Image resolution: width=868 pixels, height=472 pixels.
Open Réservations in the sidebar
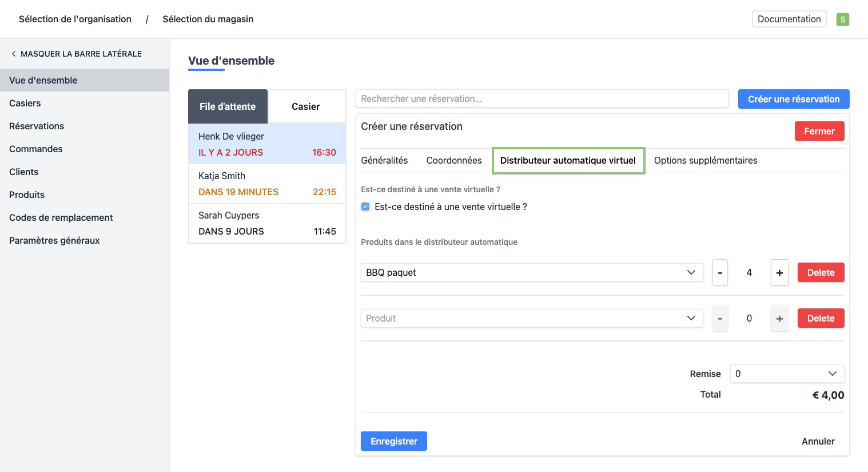point(37,126)
